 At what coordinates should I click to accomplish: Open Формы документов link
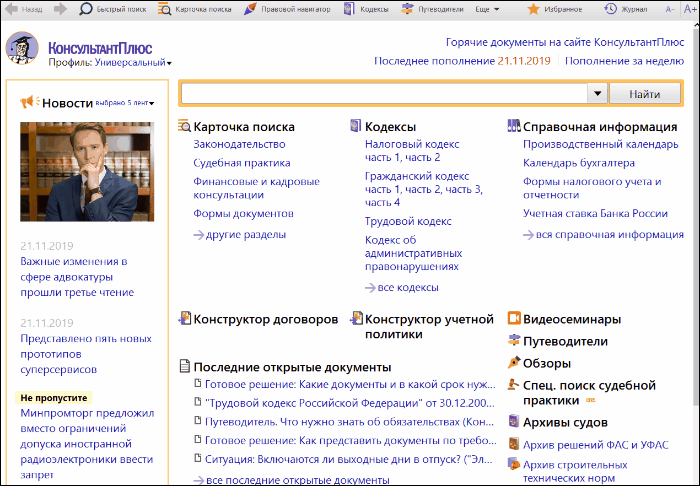pyautogui.click(x=243, y=213)
